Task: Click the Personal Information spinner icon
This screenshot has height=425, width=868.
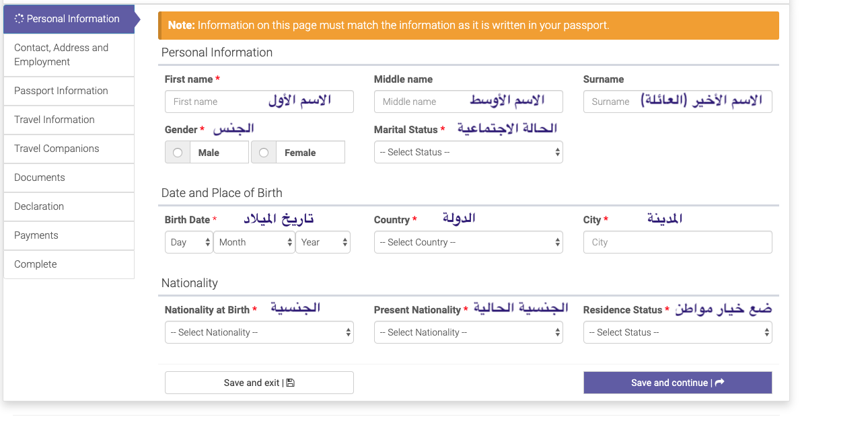Action: 19,19
